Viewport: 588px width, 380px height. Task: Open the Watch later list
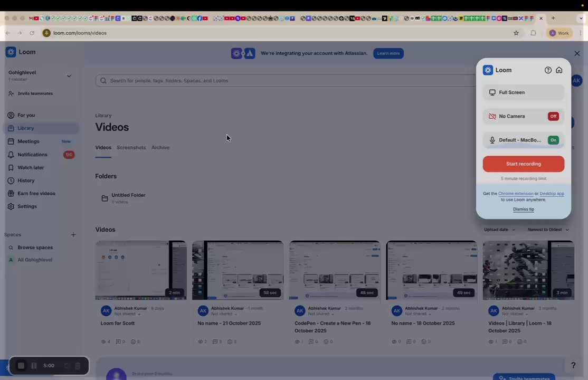click(x=31, y=168)
